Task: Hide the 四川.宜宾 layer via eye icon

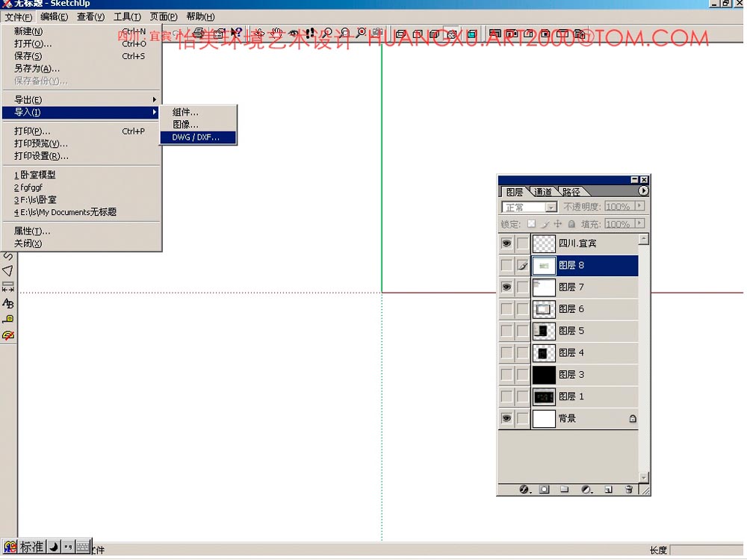Action: [x=506, y=243]
